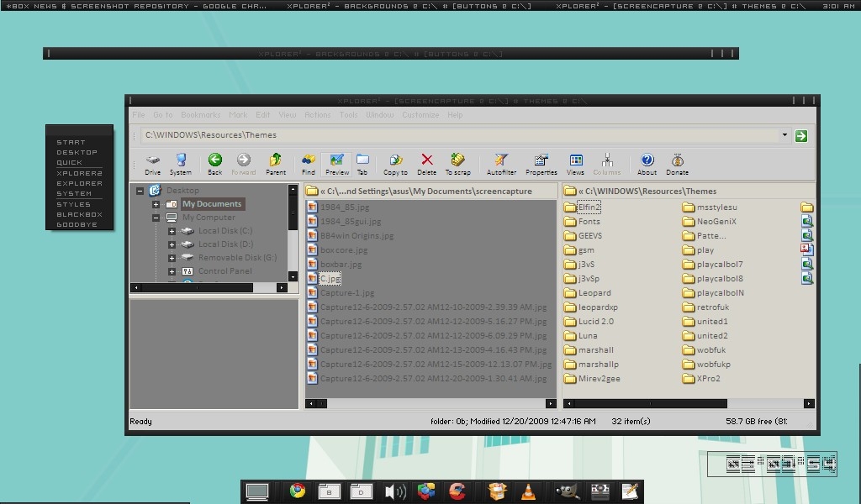Choose GOODBYE in the Blackbox menu
This screenshot has height=504, width=861.
pos(77,224)
